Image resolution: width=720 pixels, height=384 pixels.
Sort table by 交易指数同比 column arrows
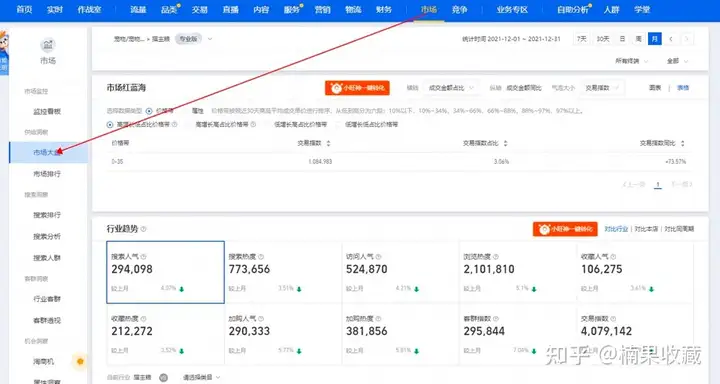pos(683,143)
